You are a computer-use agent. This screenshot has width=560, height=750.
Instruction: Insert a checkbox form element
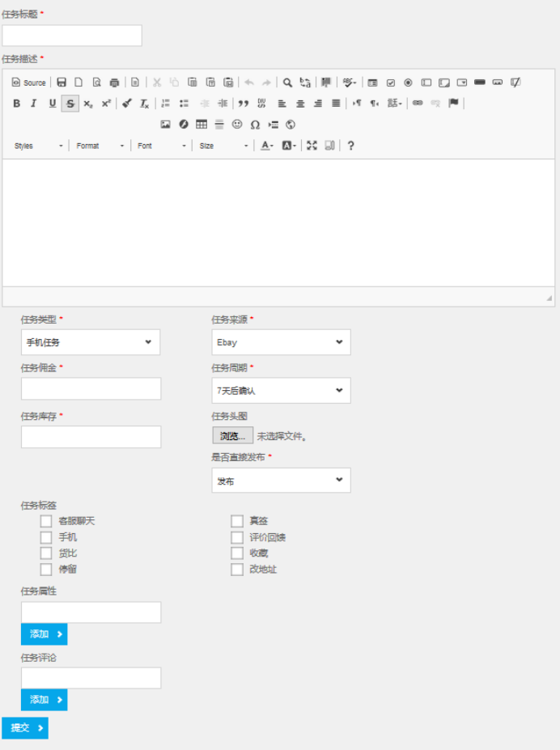[x=391, y=83]
